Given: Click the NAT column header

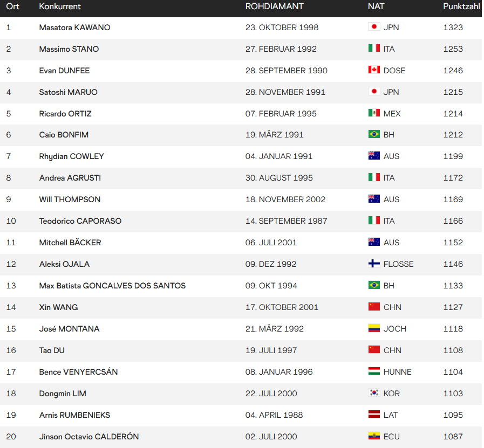Looking at the screenshot, I should 376,6.
